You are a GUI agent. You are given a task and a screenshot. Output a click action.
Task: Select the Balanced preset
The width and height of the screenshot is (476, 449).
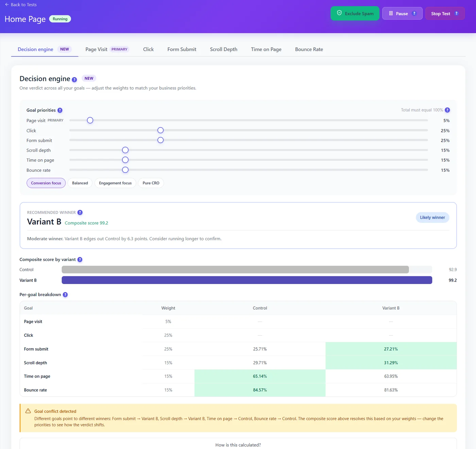pos(80,183)
